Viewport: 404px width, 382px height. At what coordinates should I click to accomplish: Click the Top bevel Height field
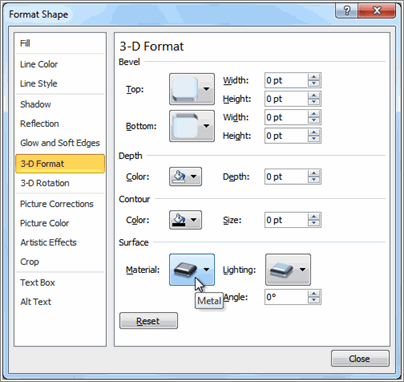286,99
